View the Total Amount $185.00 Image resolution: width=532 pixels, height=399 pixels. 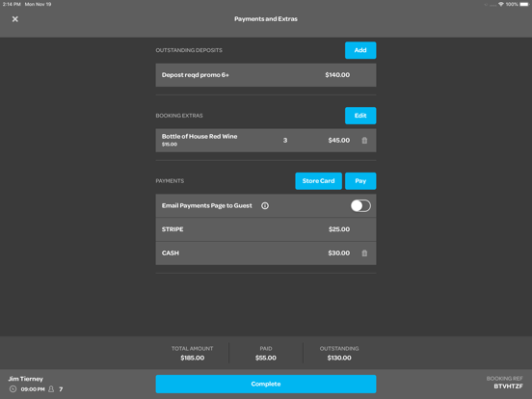click(193, 353)
